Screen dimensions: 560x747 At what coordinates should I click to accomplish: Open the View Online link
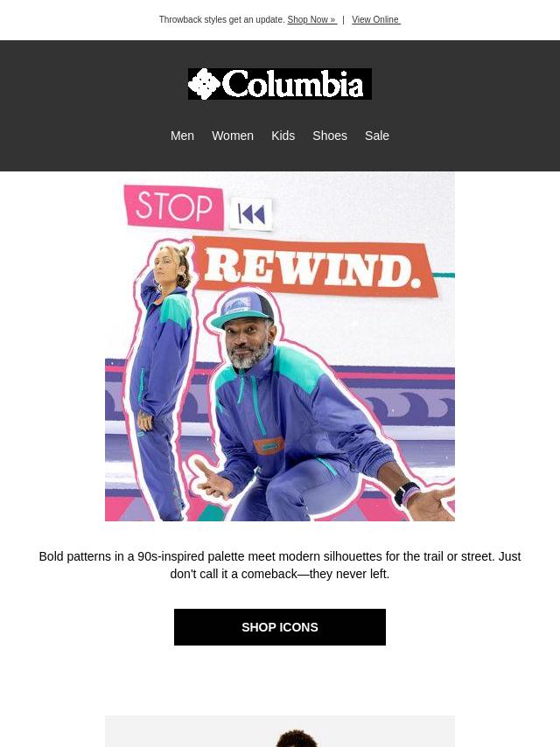pyautogui.click(x=376, y=19)
